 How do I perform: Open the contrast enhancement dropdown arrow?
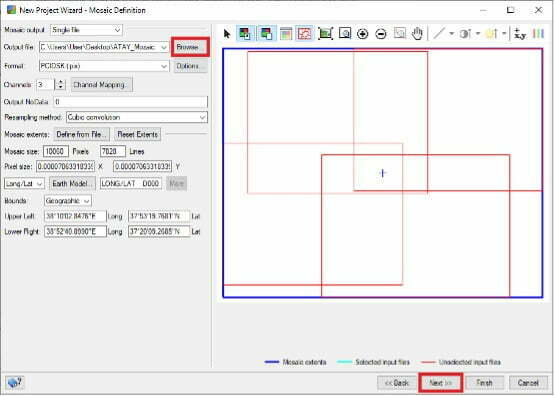(478, 34)
